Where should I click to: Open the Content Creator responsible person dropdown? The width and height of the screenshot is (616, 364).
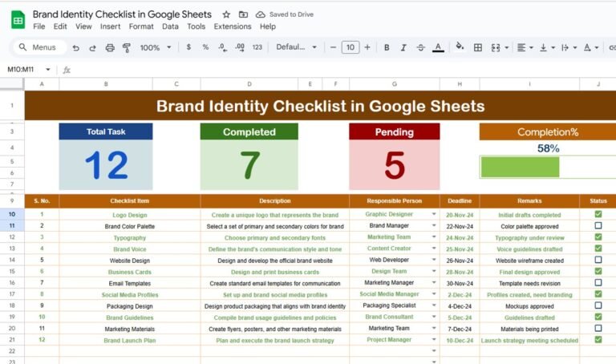(x=434, y=249)
